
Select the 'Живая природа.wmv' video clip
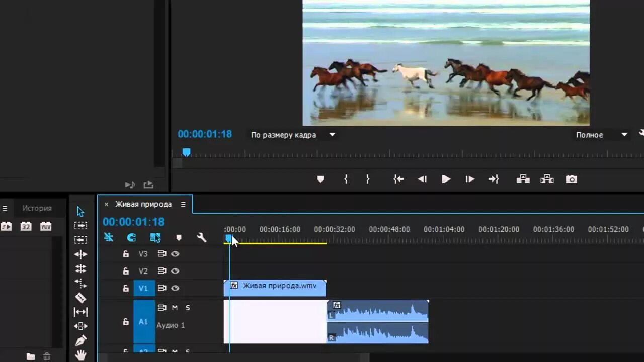click(275, 288)
